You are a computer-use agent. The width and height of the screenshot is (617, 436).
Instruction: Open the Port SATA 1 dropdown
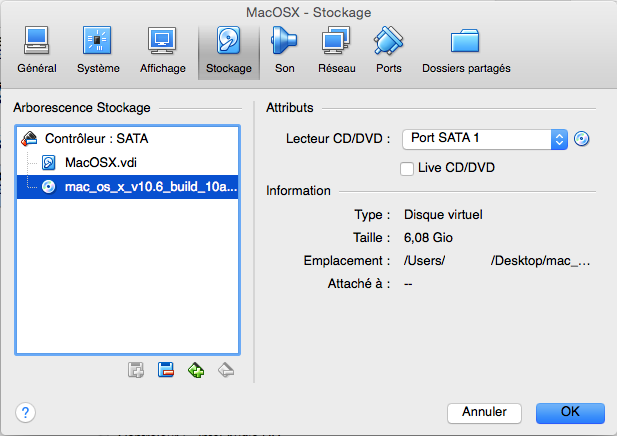pyautogui.click(x=485, y=139)
